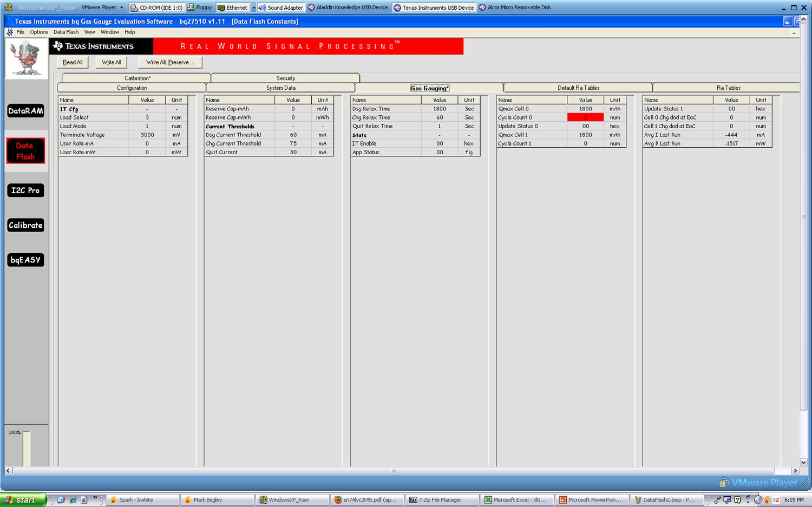Open the DataRAM screen from sidebar
This screenshot has width=812, height=507.
click(x=25, y=111)
